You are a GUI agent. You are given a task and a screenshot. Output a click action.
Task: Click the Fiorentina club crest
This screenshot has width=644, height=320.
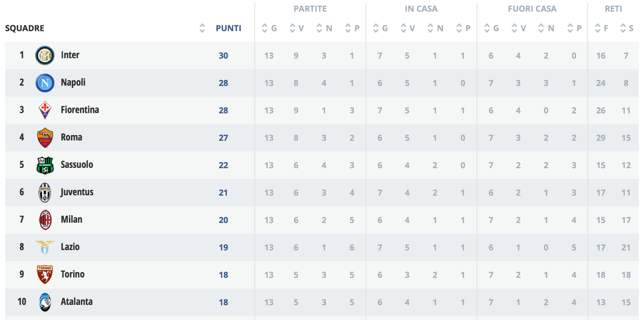tap(45, 110)
